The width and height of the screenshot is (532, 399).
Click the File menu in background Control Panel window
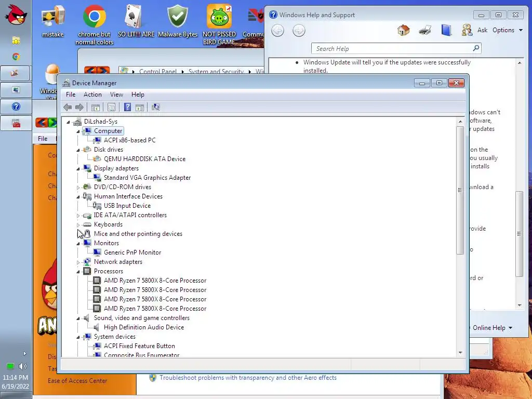coord(43,138)
